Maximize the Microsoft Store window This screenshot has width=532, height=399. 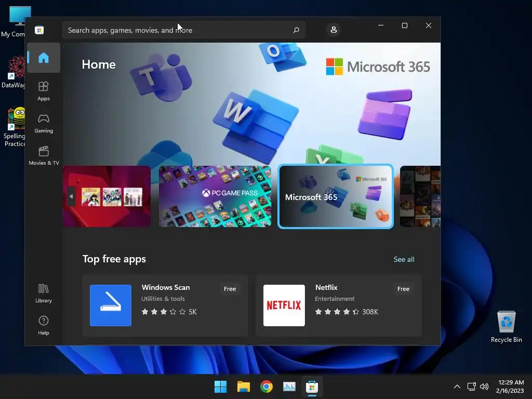point(404,25)
